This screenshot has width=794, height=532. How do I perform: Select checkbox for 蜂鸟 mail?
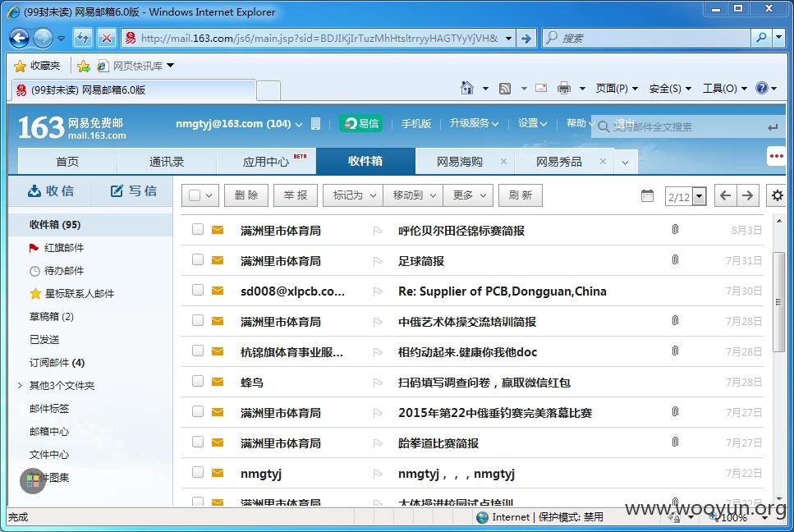coord(198,381)
